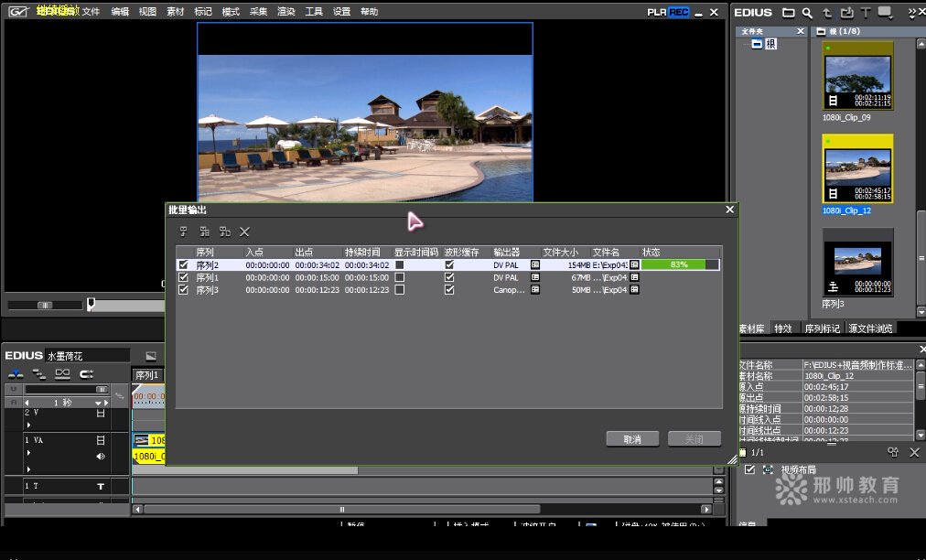
Task: Select the 序列1 timeline tab
Action: (x=146, y=375)
